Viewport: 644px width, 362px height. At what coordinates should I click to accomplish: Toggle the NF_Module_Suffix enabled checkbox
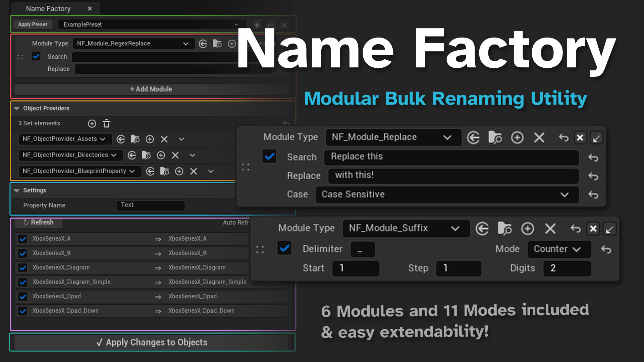(284, 248)
